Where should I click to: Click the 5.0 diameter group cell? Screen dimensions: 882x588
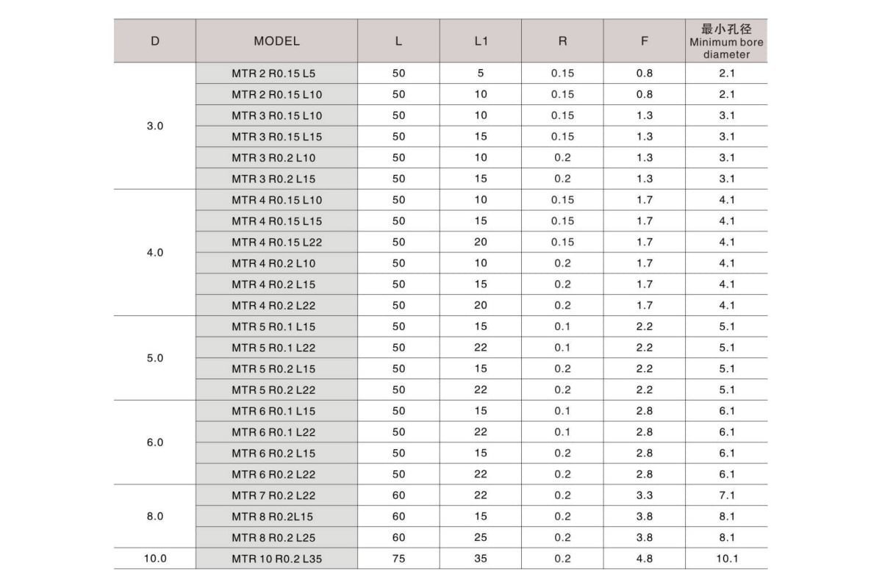(x=155, y=358)
